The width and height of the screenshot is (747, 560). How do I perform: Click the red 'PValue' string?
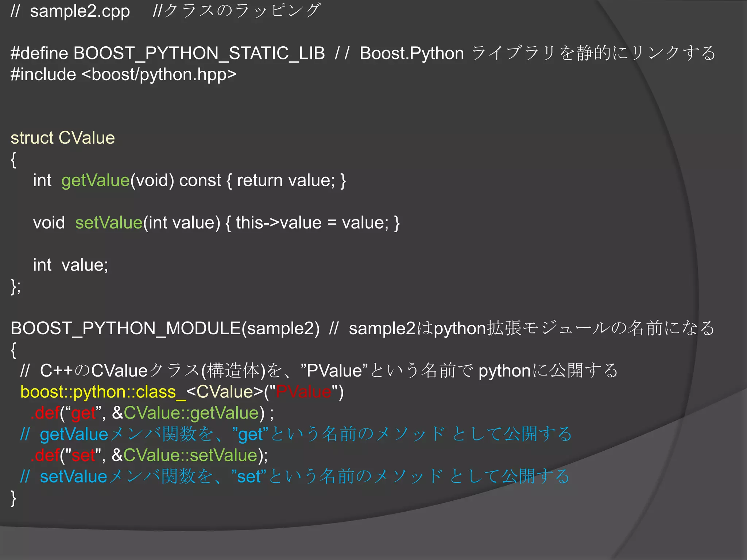coord(303,392)
